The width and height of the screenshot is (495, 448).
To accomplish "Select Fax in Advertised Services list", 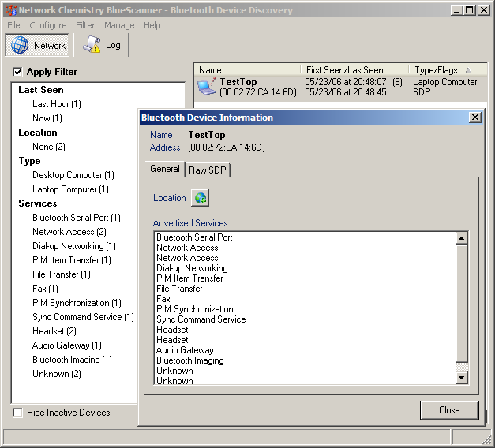I will tap(163, 299).
